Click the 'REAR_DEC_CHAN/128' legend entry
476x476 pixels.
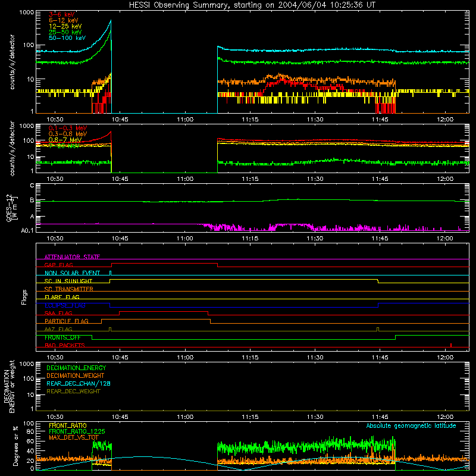[79, 383]
